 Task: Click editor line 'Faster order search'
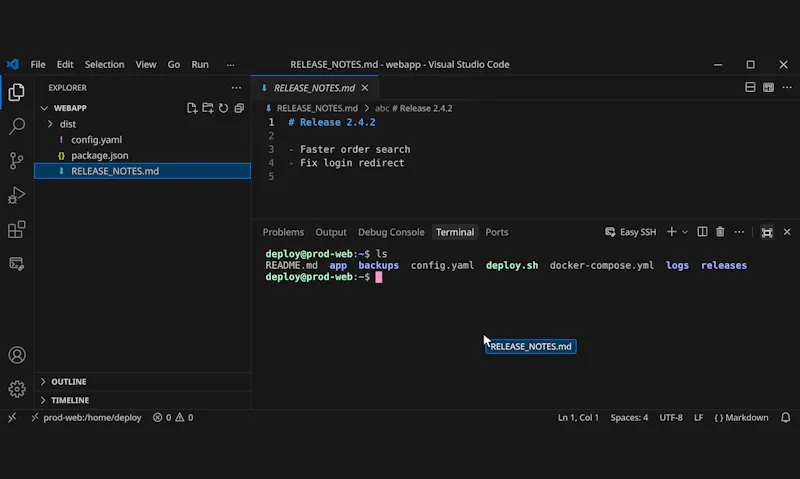(x=355, y=149)
